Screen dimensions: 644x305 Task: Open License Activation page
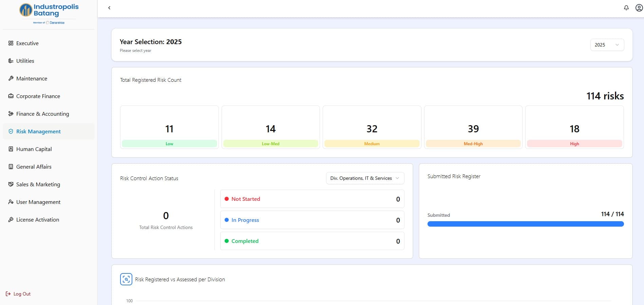click(49, 220)
